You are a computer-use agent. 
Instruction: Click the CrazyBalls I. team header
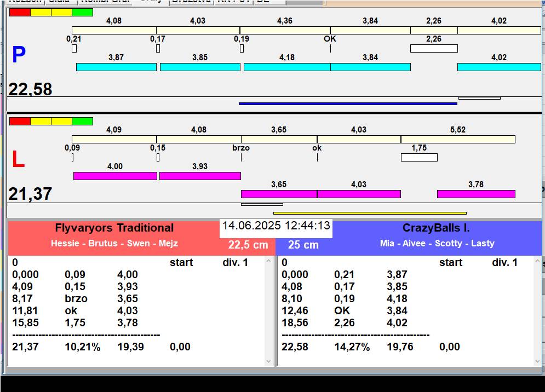(x=436, y=228)
